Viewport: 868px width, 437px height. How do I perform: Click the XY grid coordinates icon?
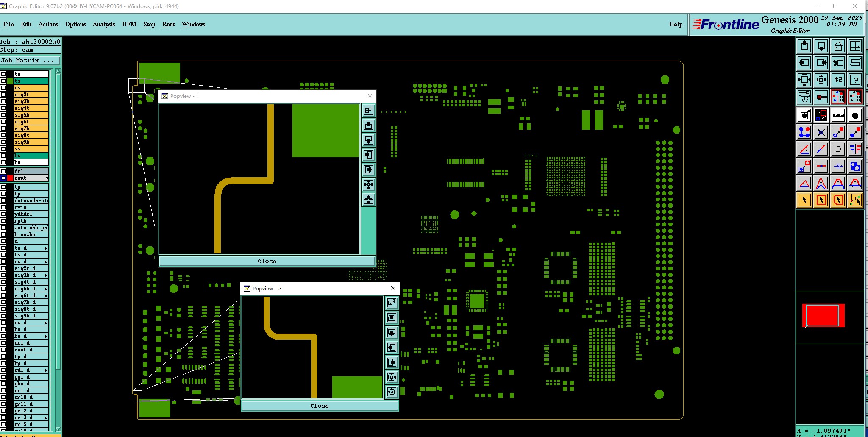855,46
